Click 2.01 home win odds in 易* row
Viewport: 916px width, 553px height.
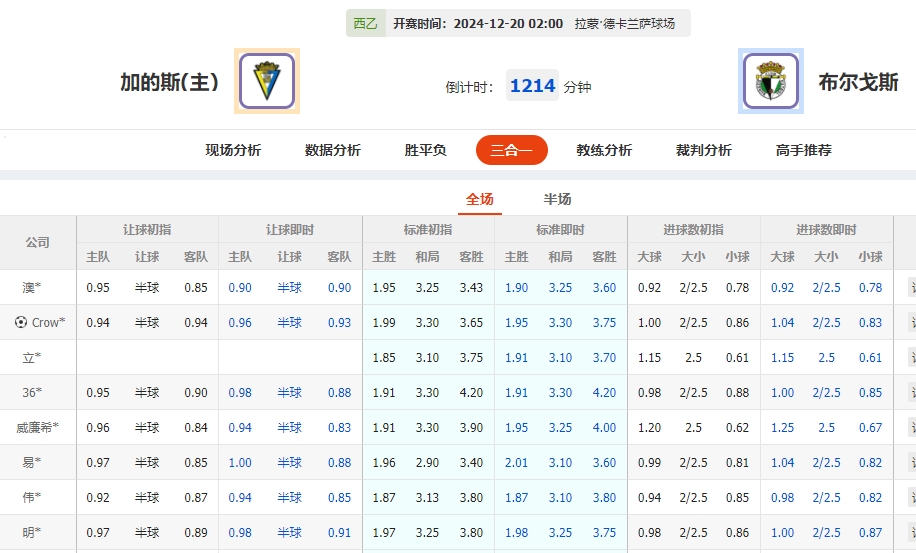[516, 462]
